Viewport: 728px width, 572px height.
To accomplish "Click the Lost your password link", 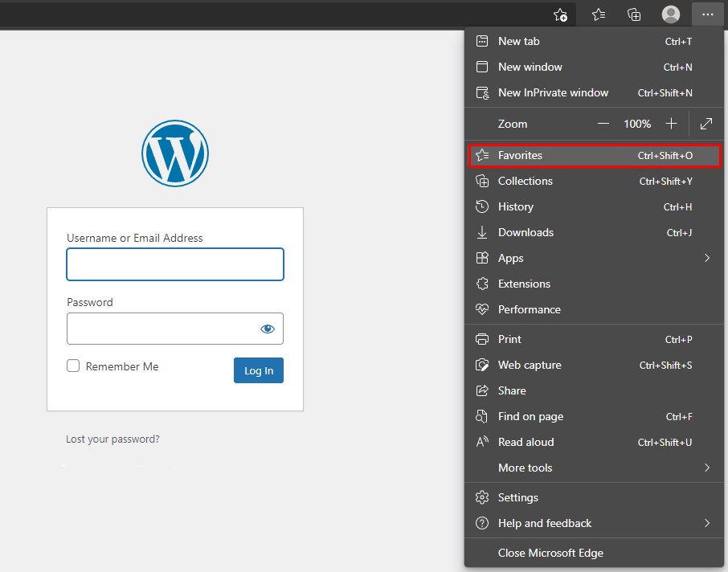I will pos(112,439).
